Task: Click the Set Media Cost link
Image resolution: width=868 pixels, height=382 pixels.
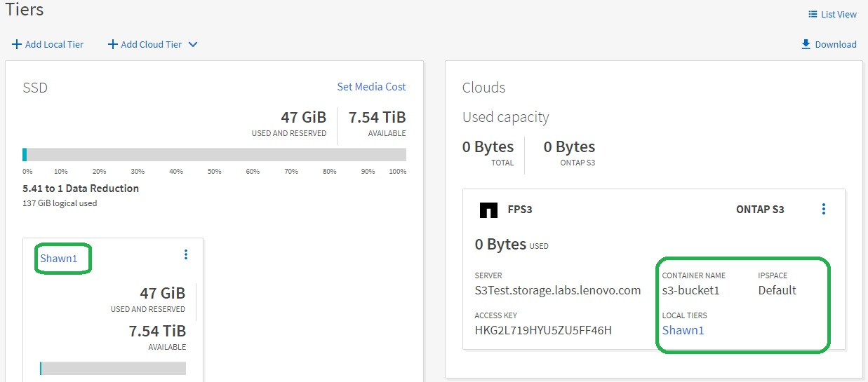Action: click(x=371, y=87)
